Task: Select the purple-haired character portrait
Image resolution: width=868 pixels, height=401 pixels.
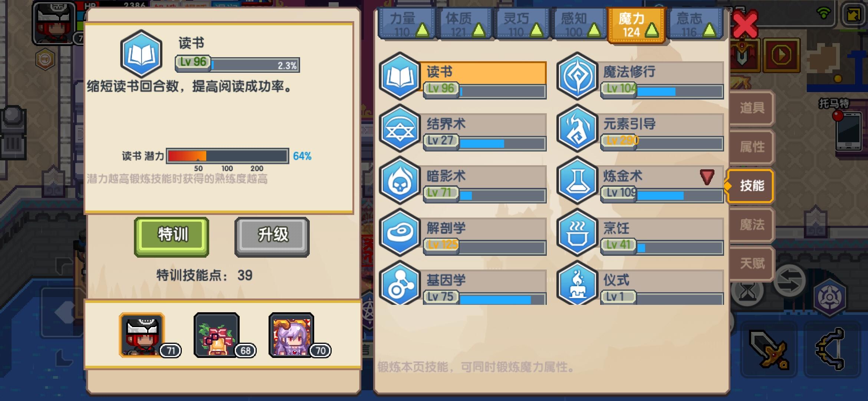Action: pyautogui.click(x=292, y=335)
